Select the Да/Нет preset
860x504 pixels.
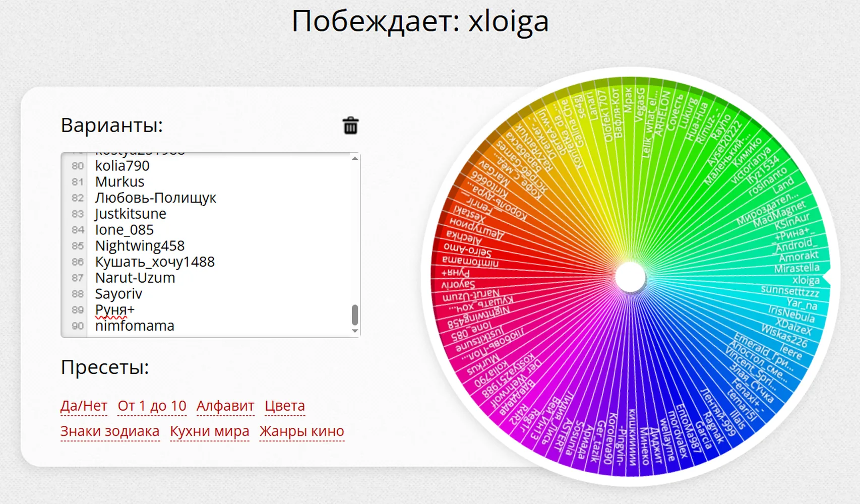(84, 406)
